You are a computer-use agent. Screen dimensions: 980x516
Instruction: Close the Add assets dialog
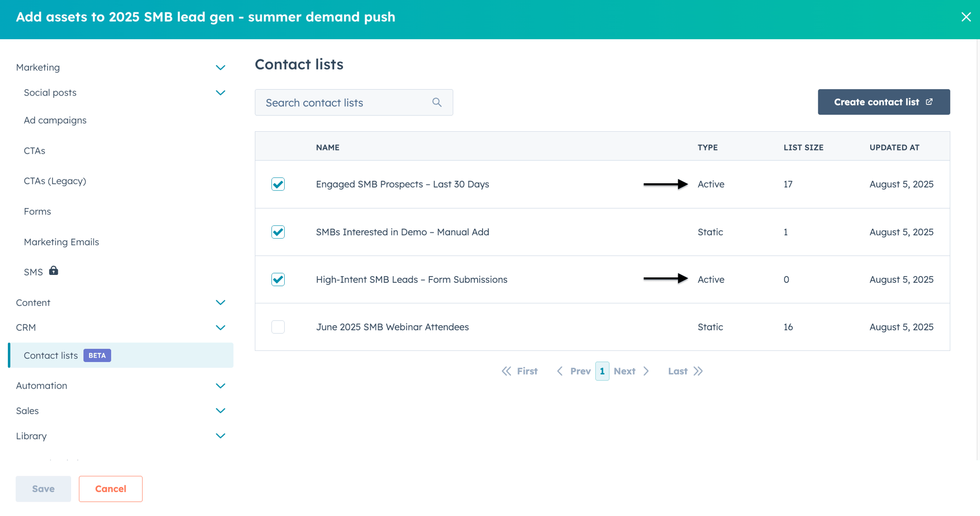[966, 17]
